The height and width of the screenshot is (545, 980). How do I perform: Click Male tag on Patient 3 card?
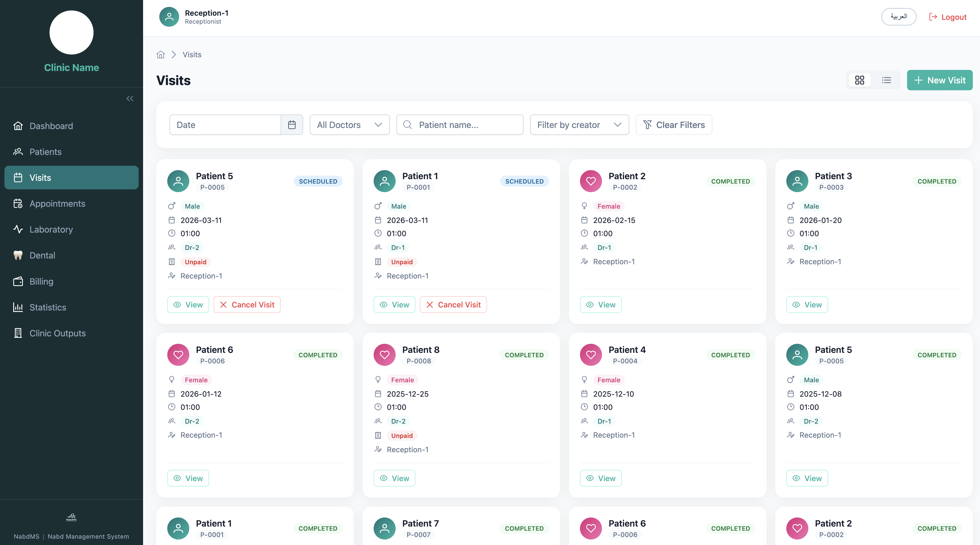point(811,206)
